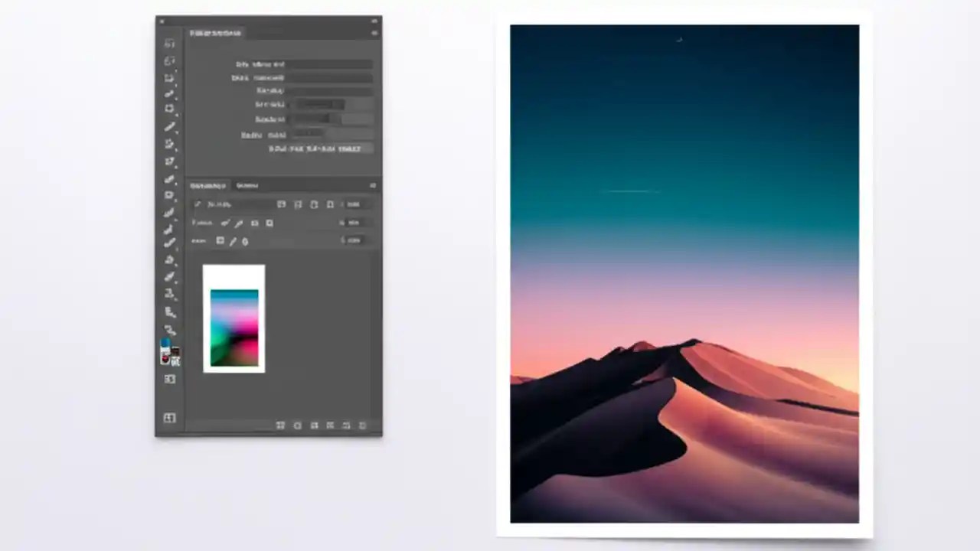This screenshot has height=551, width=980.
Task: Select the Move tool at top of toolbar
Action: pyautogui.click(x=169, y=43)
